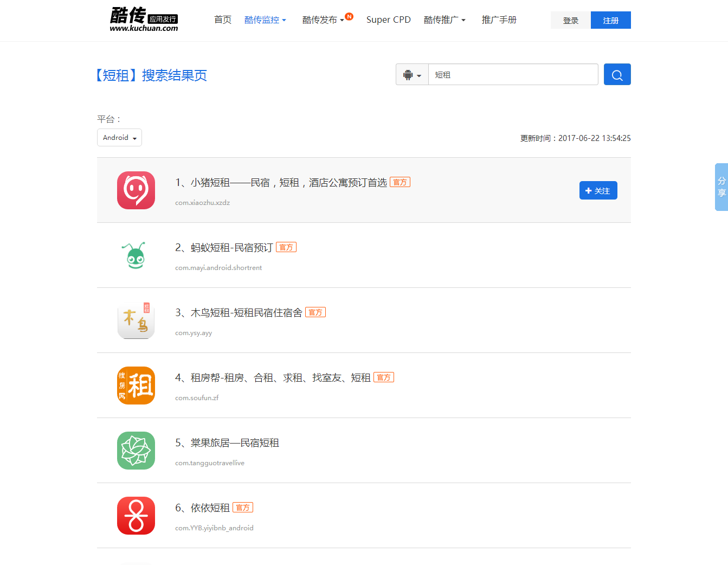Open result 2、蚂蚁短租-民宿预订
728x565 pixels.
224,248
